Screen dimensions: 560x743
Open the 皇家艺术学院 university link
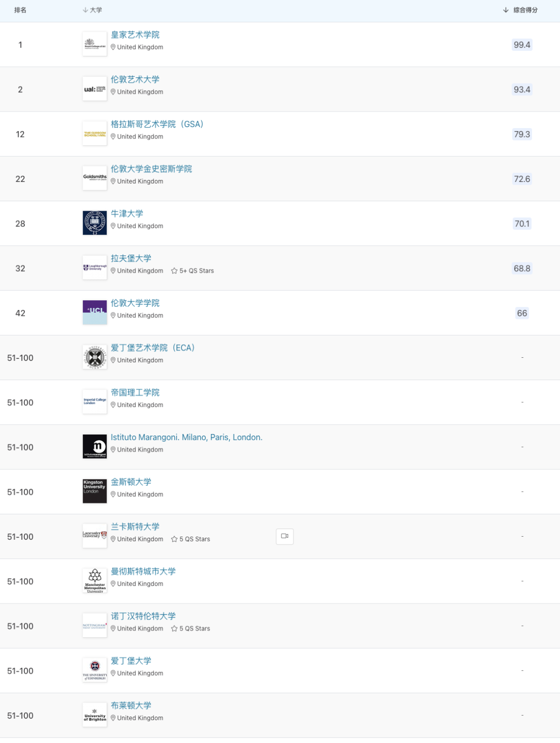[x=135, y=35]
